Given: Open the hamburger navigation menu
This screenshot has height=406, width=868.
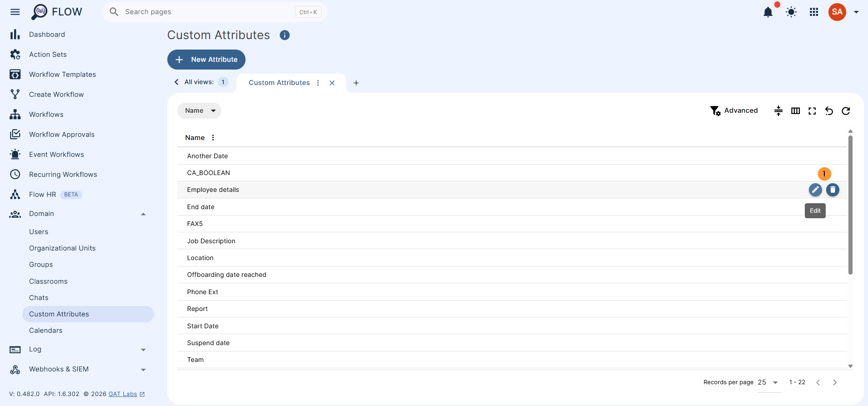Looking at the screenshot, I should tap(15, 12).
